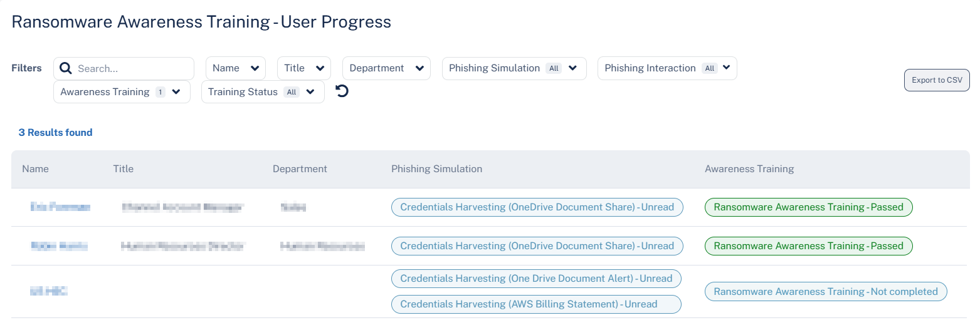Click the first Ransomware Awareness Training Passed tag
The image size is (980, 335).
(808, 207)
